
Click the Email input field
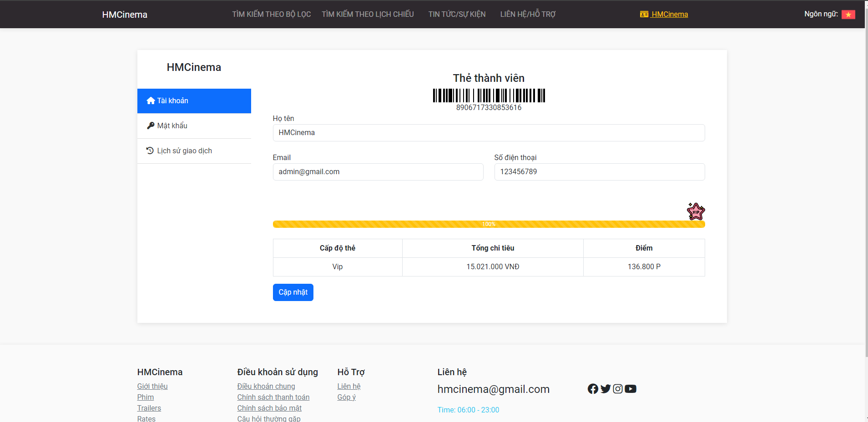[378, 172]
